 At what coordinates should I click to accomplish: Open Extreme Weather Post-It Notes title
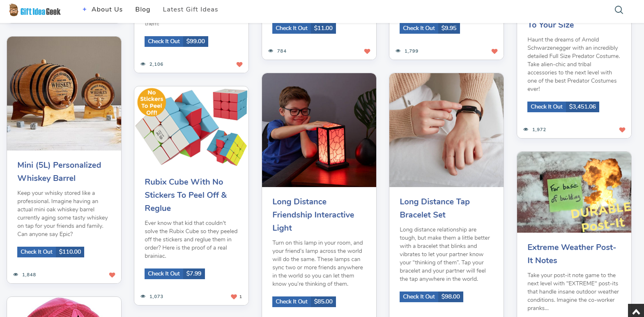coord(572,254)
